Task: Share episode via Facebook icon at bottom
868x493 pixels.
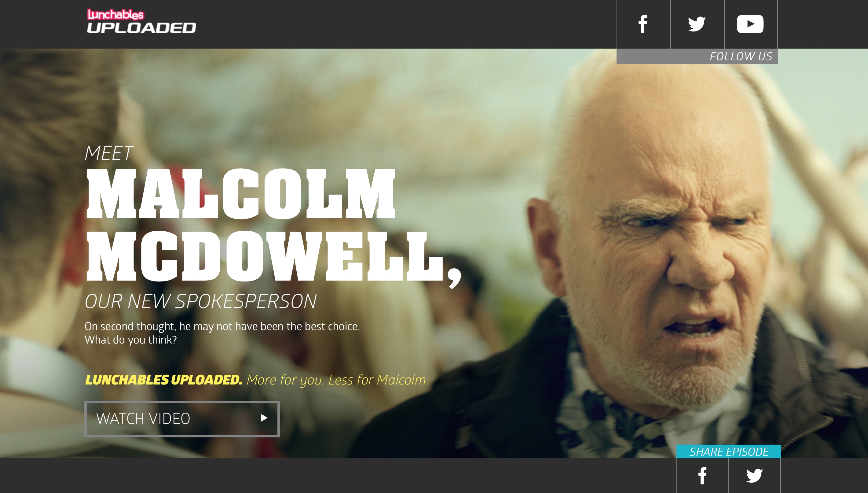Action: click(x=702, y=475)
